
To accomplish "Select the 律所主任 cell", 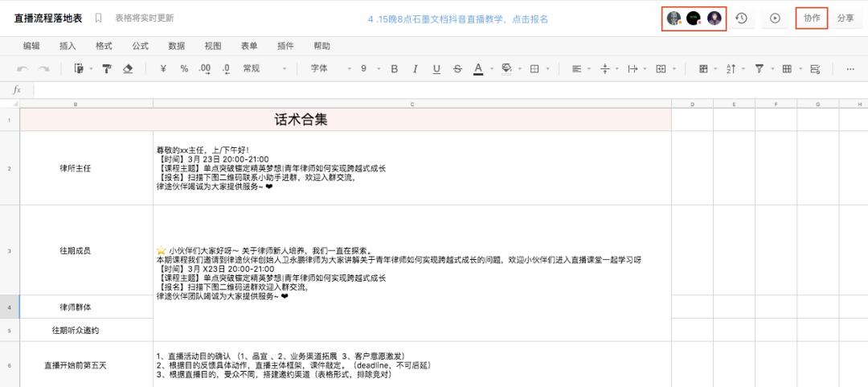I will coord(86,168).
